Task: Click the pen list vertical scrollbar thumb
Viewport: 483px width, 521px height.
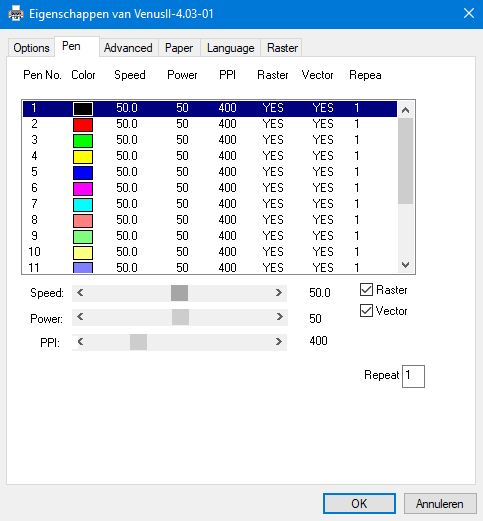Action: tap(405, 161)
